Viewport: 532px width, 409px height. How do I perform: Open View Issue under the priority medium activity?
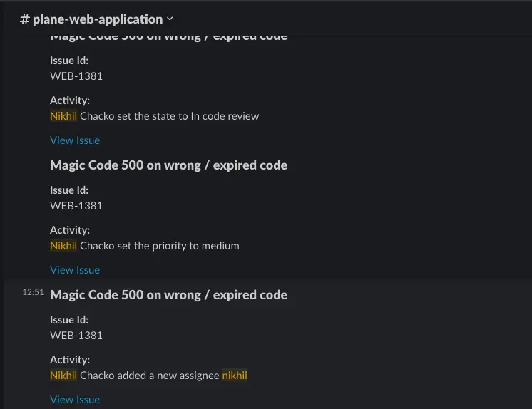tap(75, 270)
